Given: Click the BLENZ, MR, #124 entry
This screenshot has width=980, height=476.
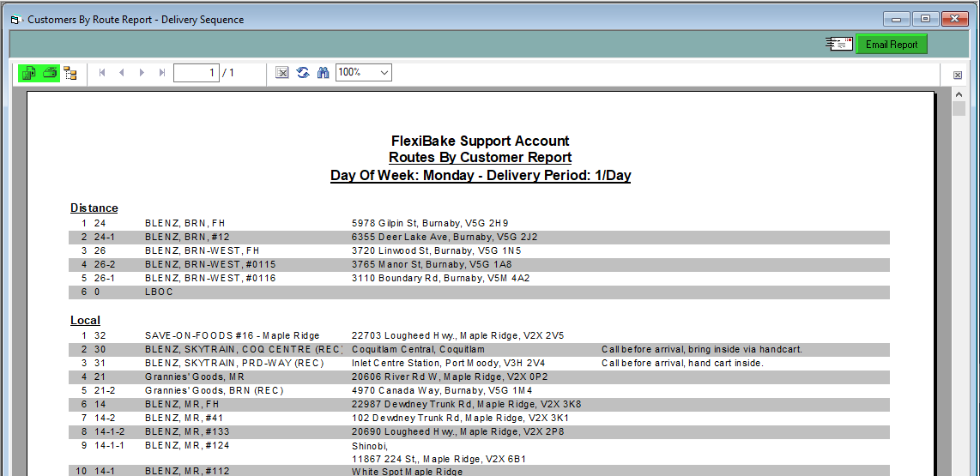Looking at the screenshot, I should (187, 445).
